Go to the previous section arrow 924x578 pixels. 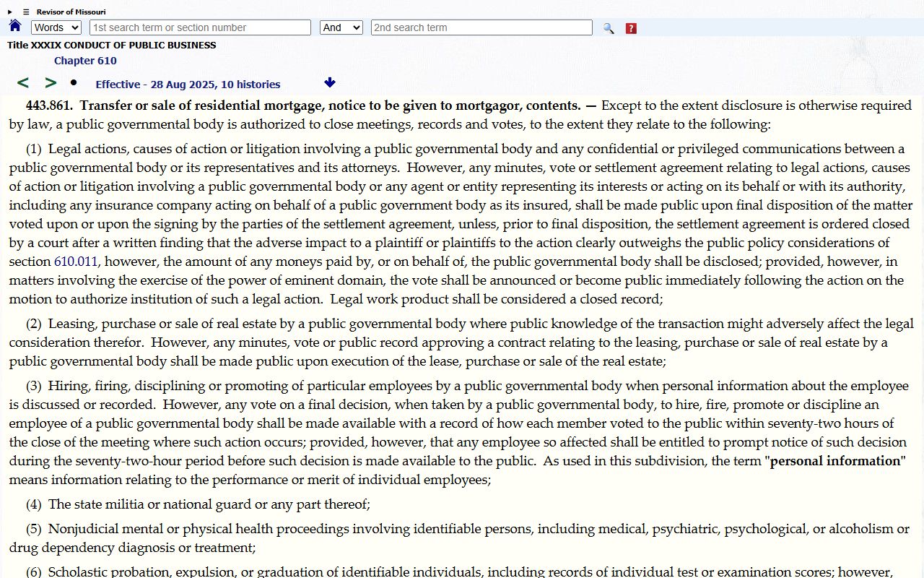pyautogui.click(x=23, y=83)
